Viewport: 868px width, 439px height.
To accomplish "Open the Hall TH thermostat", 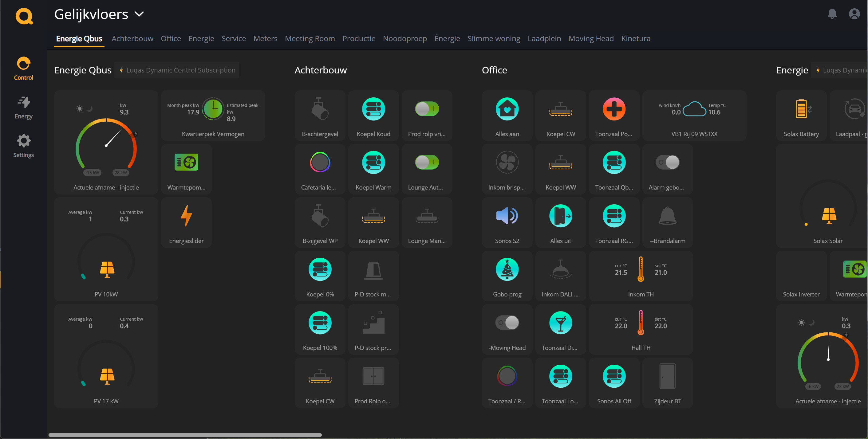I will click(641, 330).
